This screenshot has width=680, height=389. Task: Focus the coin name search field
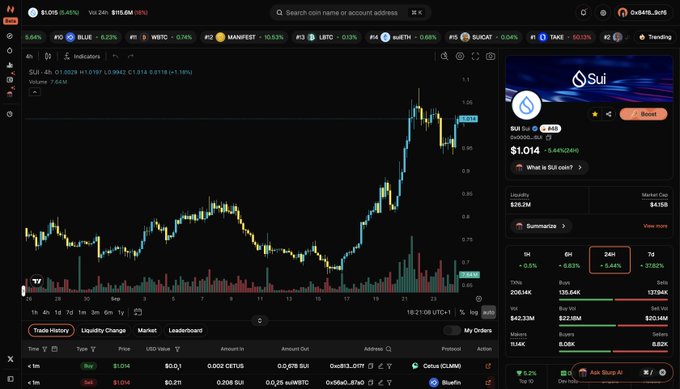350,13
